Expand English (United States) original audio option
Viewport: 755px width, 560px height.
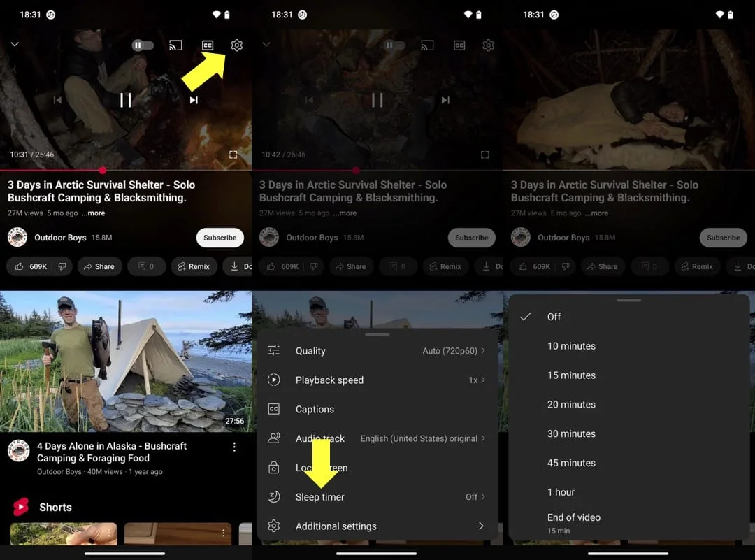click(423, 438)
